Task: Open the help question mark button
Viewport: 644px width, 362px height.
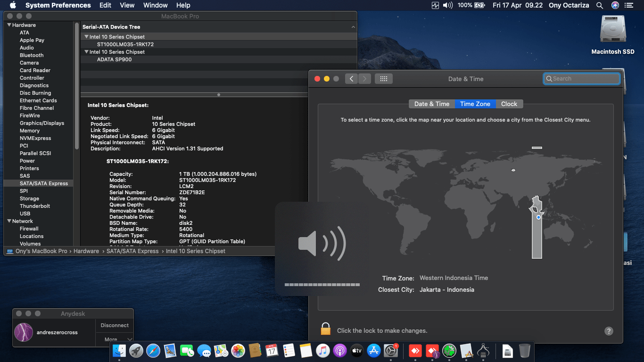Action: [x=609, y=331]
